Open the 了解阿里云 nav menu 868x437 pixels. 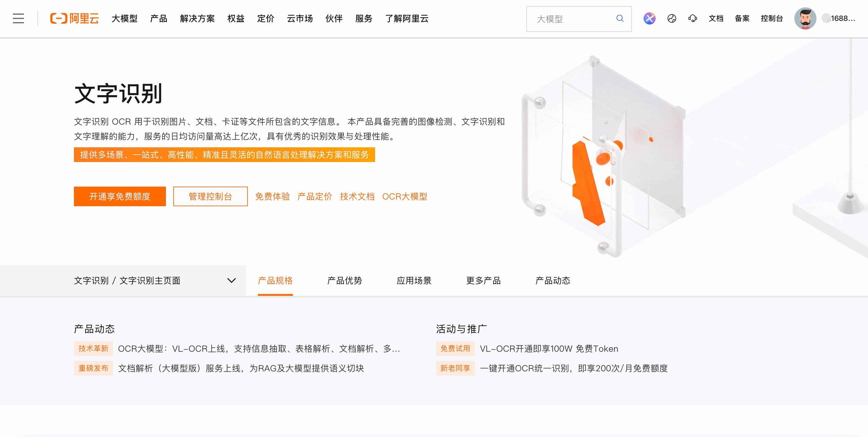(407, 18)
